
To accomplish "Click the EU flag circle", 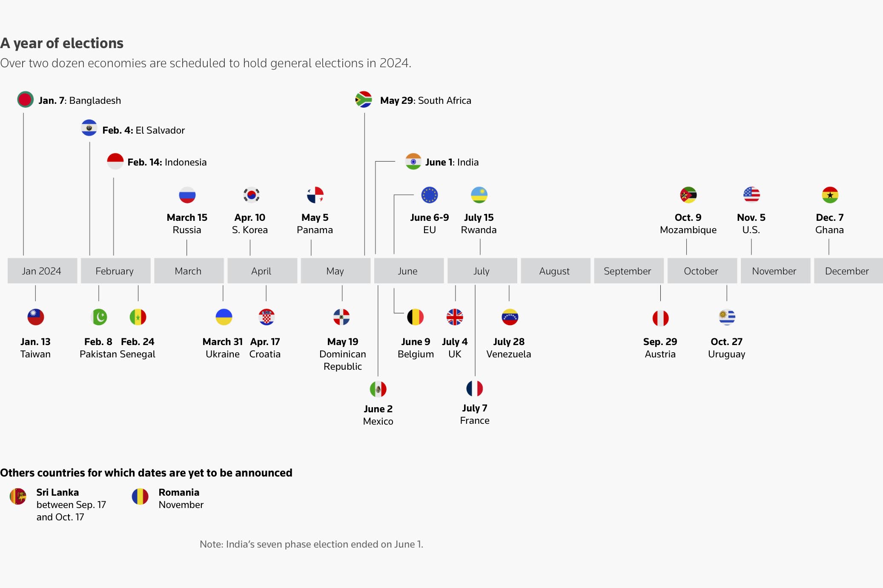I will [x=429, y=195].
